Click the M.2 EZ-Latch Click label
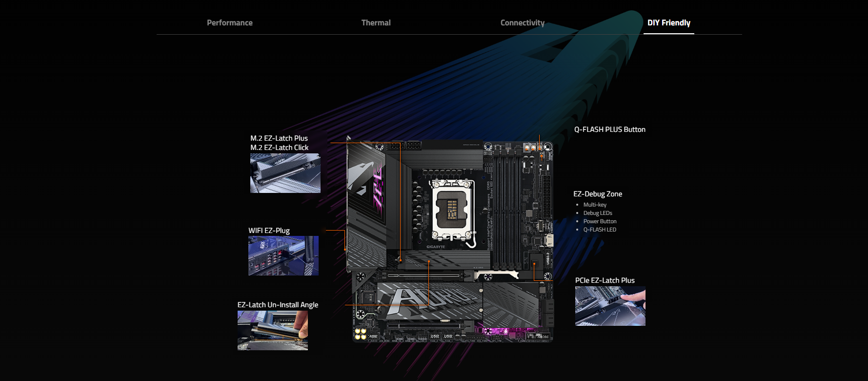Screen dimensions: 868x381 pos(280,148)
